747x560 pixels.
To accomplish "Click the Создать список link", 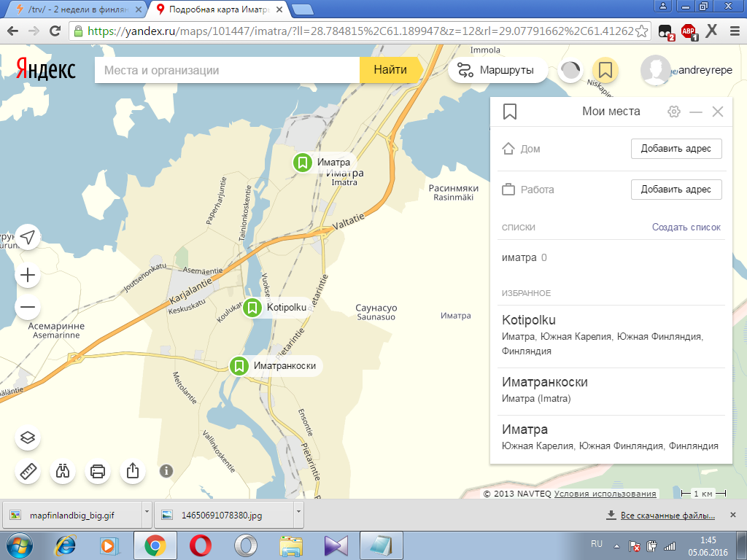I will 686,227.
